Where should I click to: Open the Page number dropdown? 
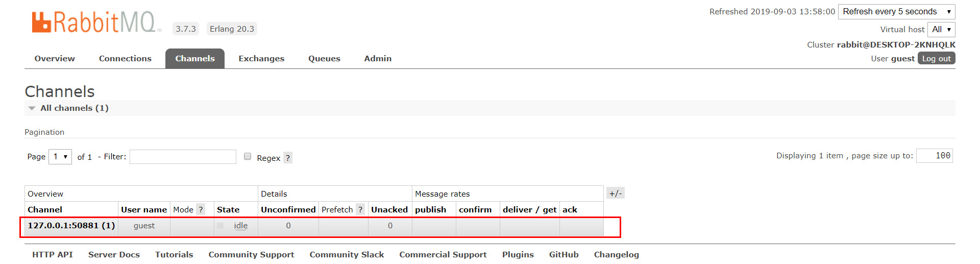coord(60,157)
